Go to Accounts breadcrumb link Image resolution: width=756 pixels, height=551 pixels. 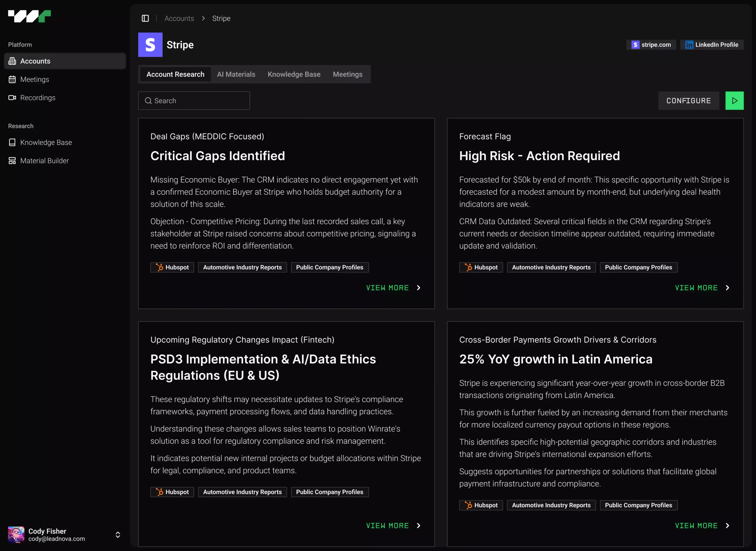[x=179, y=18]
